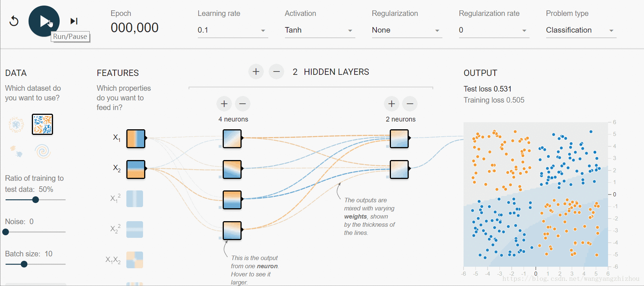Select the spiral dataset thumbnail
Image resolution: width=644 pixels, height=286 pixels.
click(x=43, y=151)
